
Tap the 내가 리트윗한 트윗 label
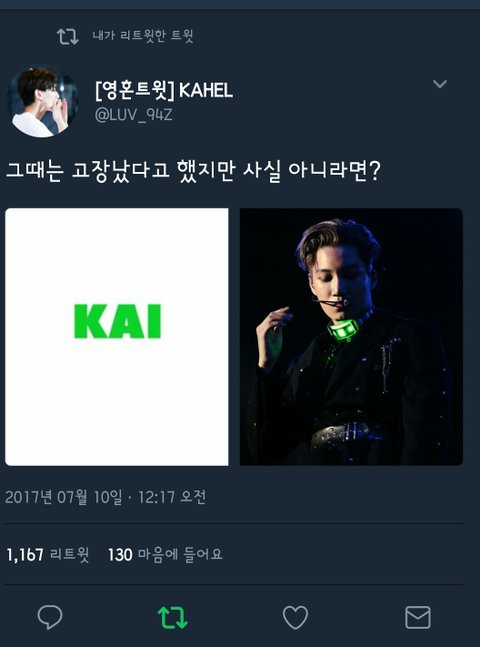pos(143,35)
